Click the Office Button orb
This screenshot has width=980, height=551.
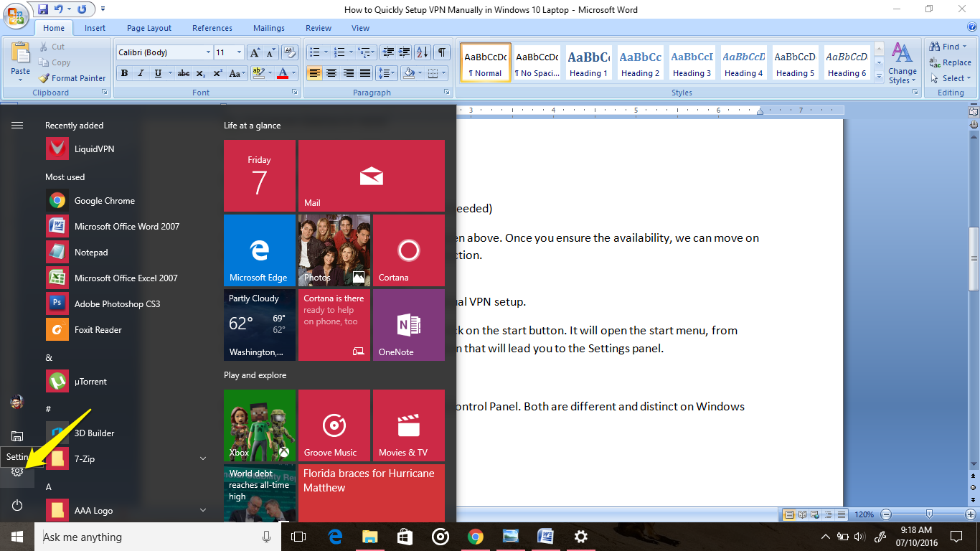[x=16, y=14]
